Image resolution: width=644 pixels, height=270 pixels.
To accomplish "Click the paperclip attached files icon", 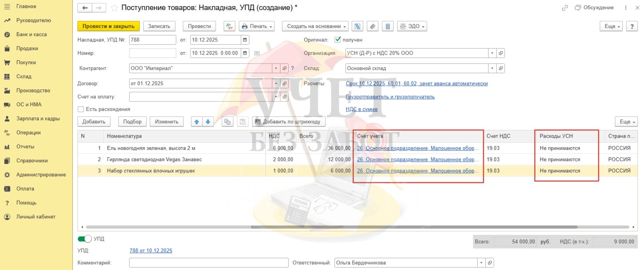I will click(x=372, y=26).
